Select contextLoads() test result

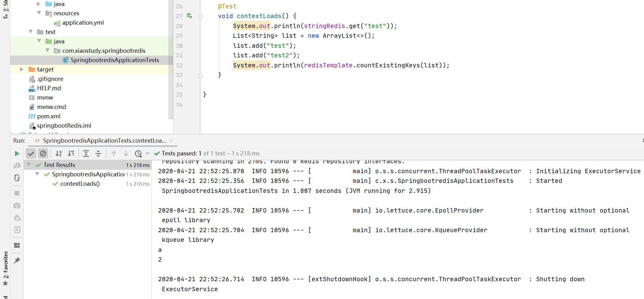pos(80,184)
